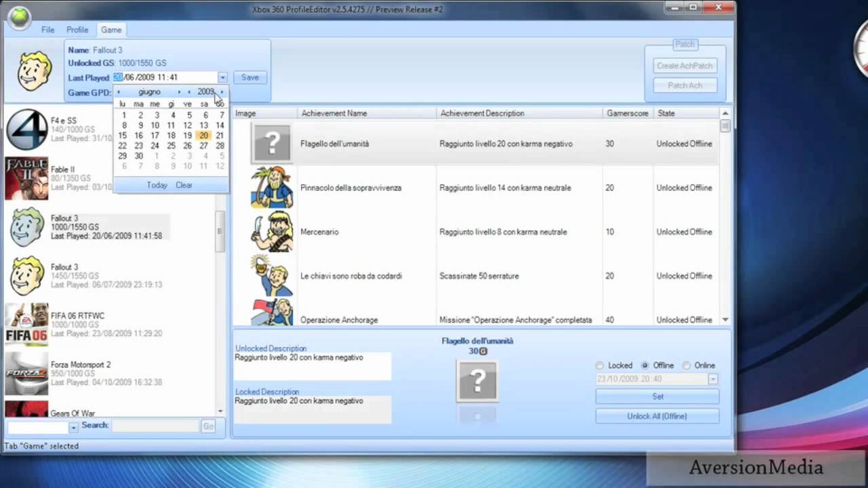Click the Create AchPatch button
Image resolution: width=868 pixels, height=488 pixels.
685,66
